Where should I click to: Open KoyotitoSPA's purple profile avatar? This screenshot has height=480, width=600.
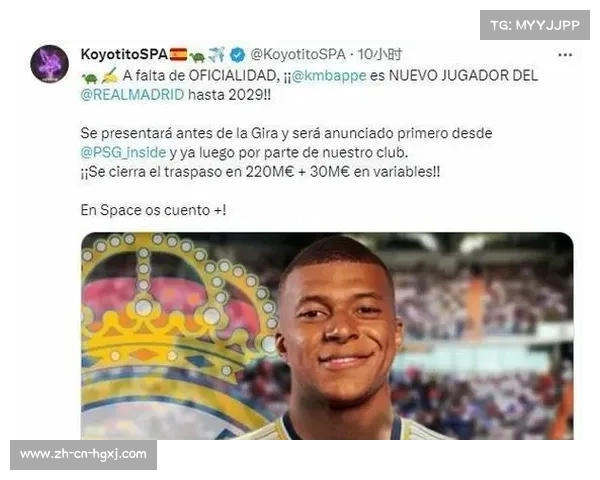(x=49, y=64)
